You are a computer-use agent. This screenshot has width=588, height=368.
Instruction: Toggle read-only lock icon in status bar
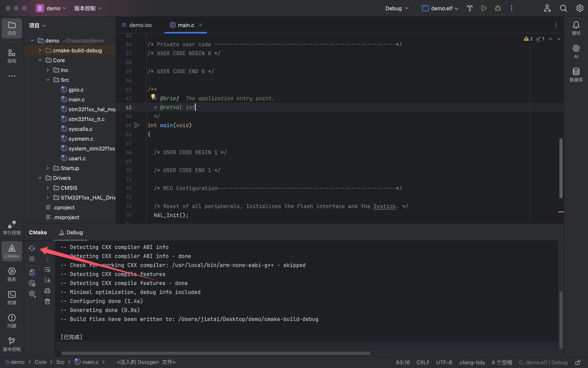point(578,362)
